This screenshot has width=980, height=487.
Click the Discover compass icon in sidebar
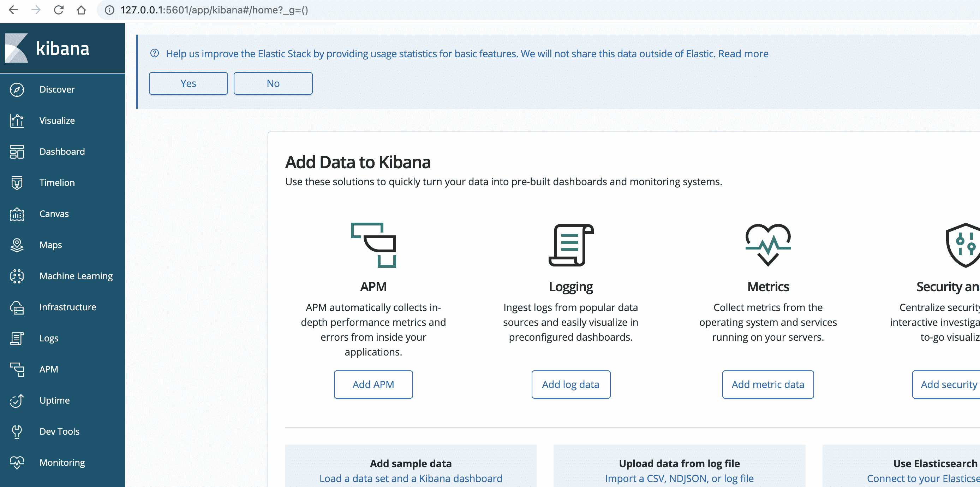(x=17, y=89)
